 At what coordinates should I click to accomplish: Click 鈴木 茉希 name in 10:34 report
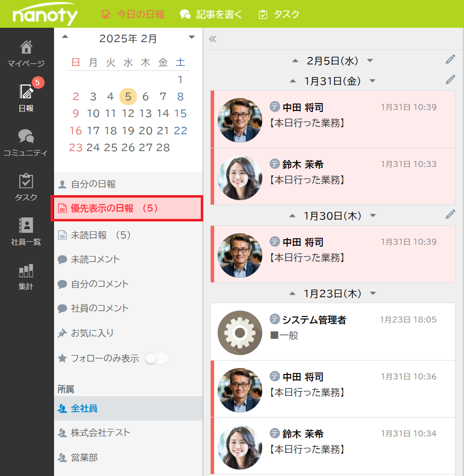pos(303,434)
